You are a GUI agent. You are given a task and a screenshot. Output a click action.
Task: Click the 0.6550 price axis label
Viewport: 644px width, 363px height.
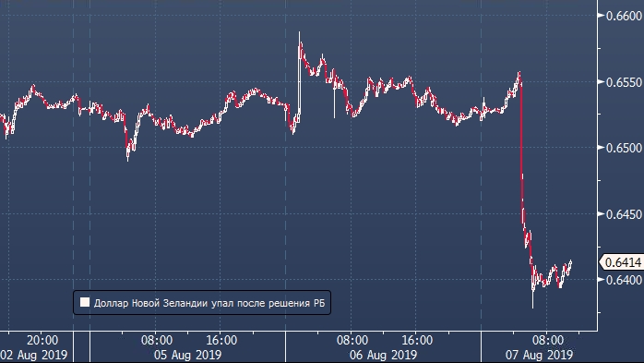coord(624,82)
